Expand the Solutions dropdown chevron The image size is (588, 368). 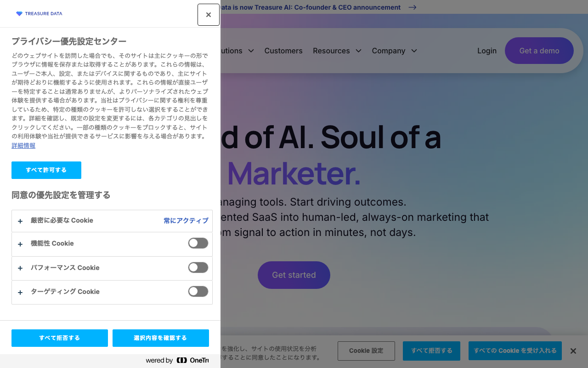[x=251, y=51]
